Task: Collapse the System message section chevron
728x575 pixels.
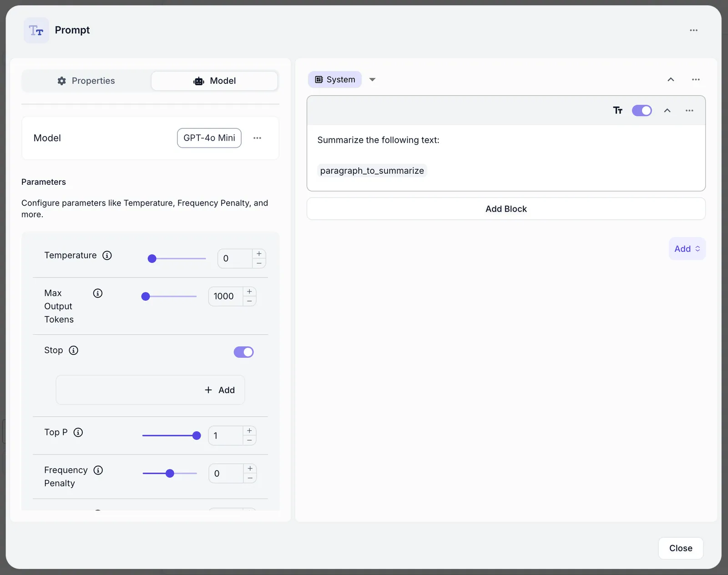Action: click(x=671, y=80)
